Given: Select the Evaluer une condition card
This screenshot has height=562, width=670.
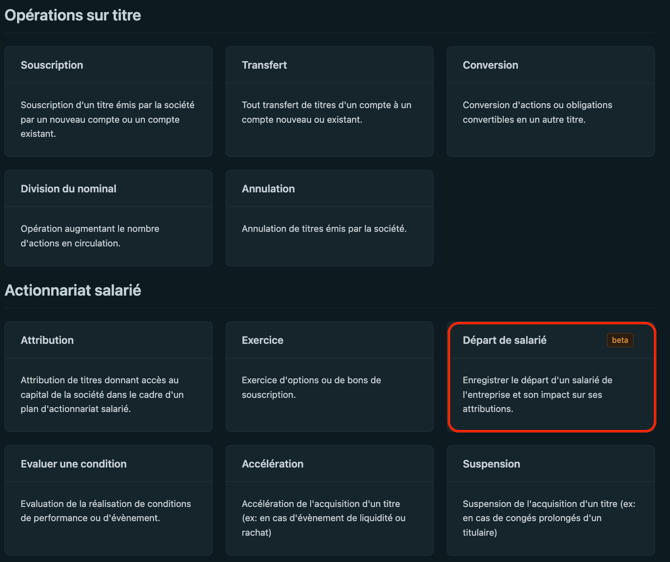Looking at the screenshot, I should tap(109, 500).
